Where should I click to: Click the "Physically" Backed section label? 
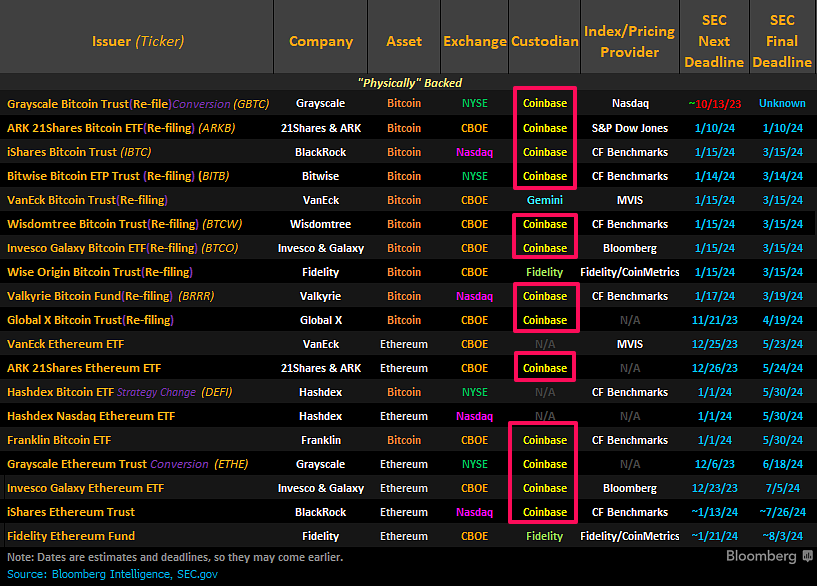(x=409, y=82)
